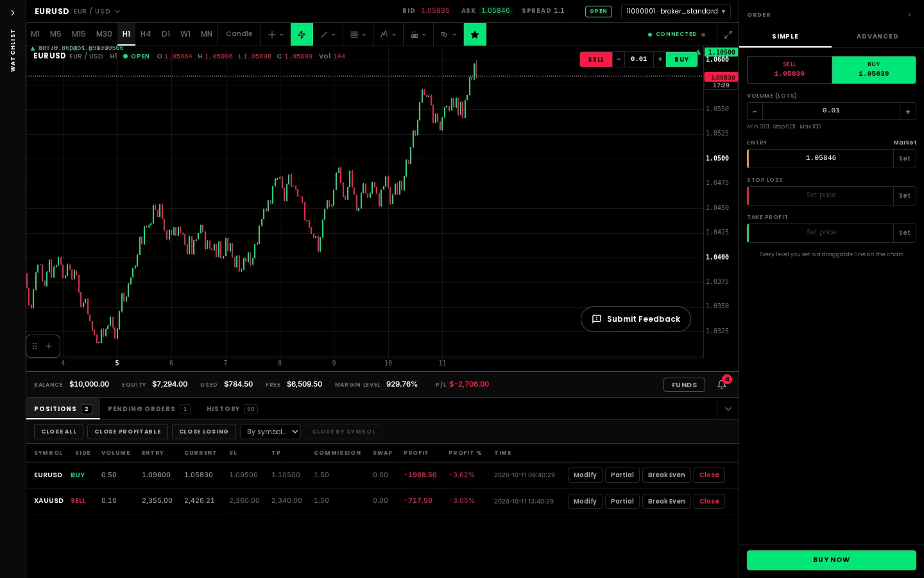Select the W1 timeframe

185,34
